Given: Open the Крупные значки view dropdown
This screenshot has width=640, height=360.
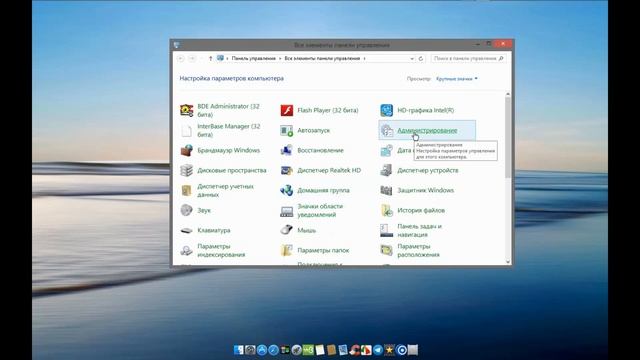Looking at the screenshot, I should 457,78.
